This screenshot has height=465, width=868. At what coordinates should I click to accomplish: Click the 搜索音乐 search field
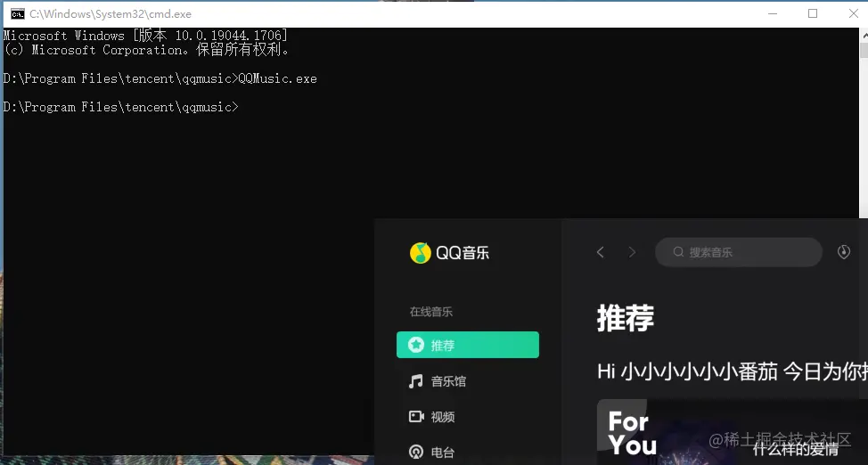pos(739,252)
